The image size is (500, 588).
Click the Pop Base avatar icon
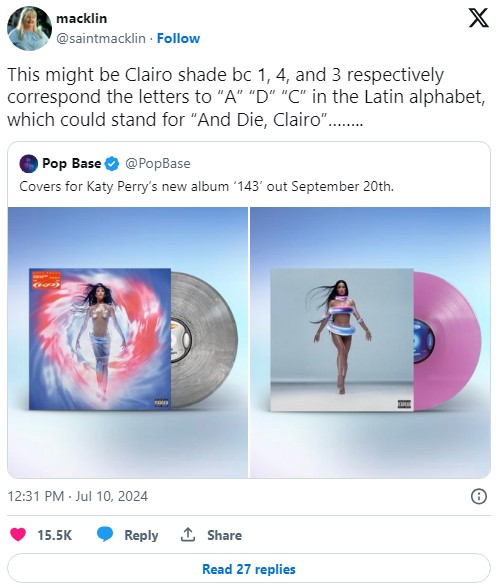29,164
